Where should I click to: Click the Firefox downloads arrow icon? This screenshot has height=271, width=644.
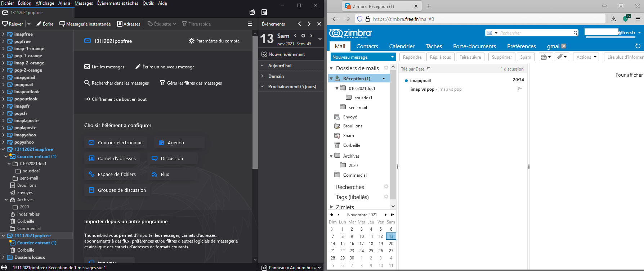tap(613, 19)
